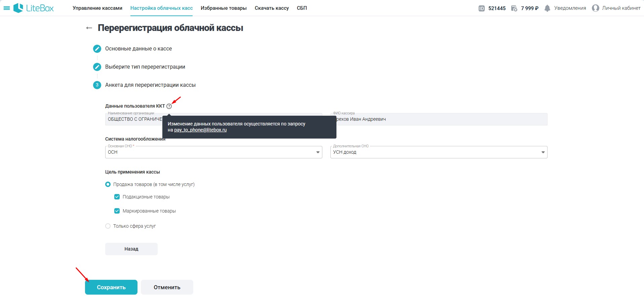Select Только сфера услуг radio option
This screenshot has width=644, height=302.
(x=108, y=226)
